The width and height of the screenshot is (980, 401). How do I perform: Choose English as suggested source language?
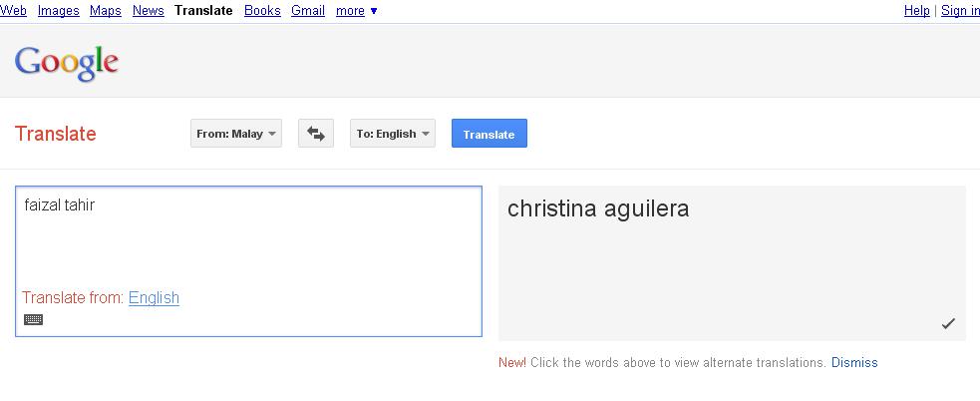tap(154, 298)
